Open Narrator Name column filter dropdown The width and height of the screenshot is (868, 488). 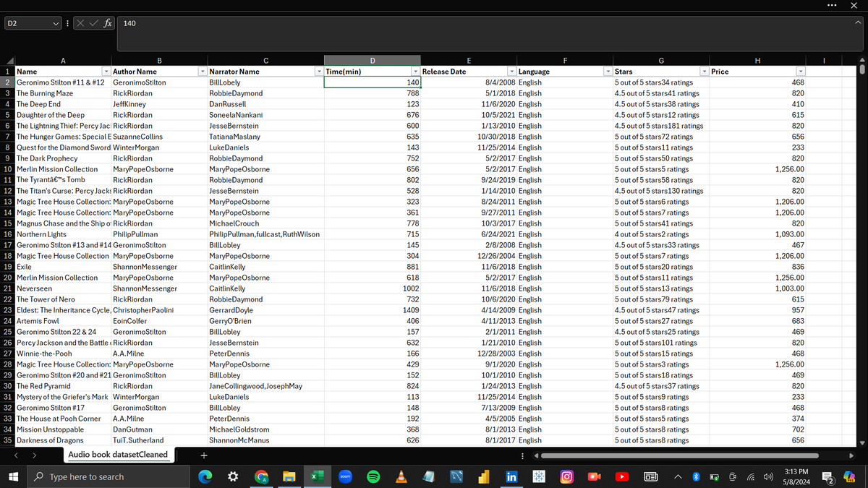318,72
